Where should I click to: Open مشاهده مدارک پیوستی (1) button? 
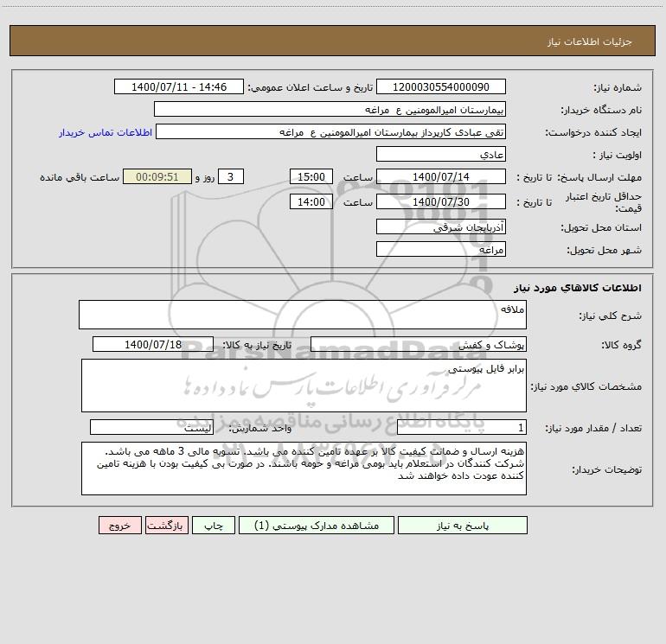point(317,526)
